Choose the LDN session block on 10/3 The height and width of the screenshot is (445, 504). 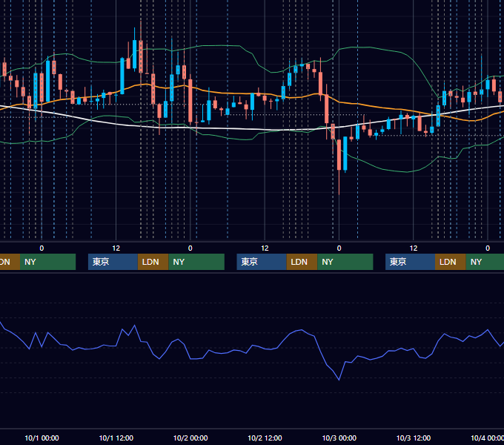click(451, 262)
